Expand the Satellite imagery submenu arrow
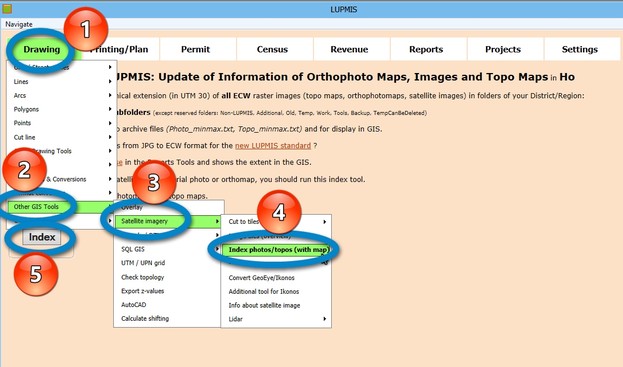 point(217,221)
